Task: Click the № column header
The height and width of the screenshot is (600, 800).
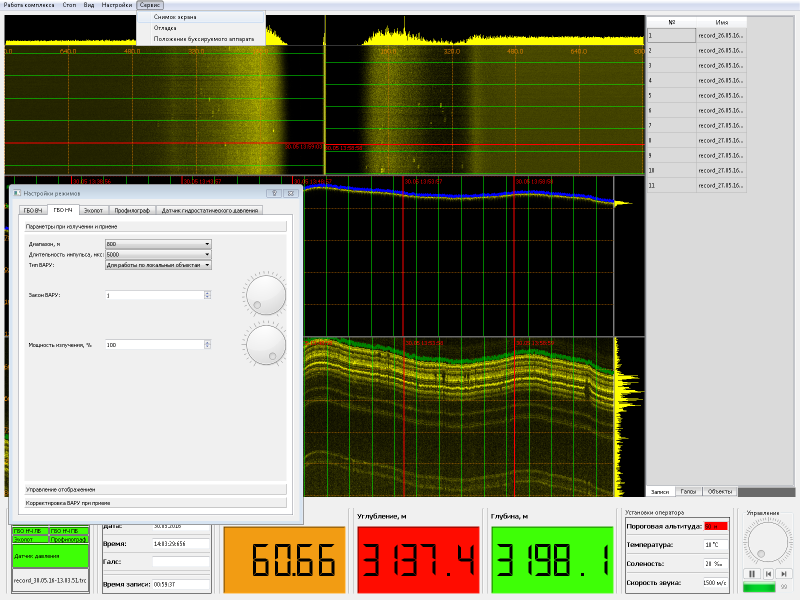Action: pyautogui.click(x=672, y=22)
